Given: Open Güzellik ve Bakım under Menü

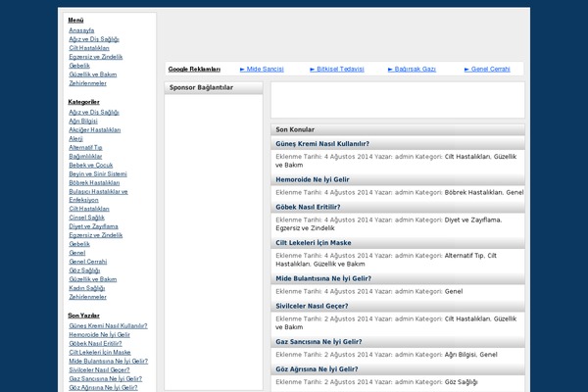Looking at the screenshot, I should [x=93, y=74].
